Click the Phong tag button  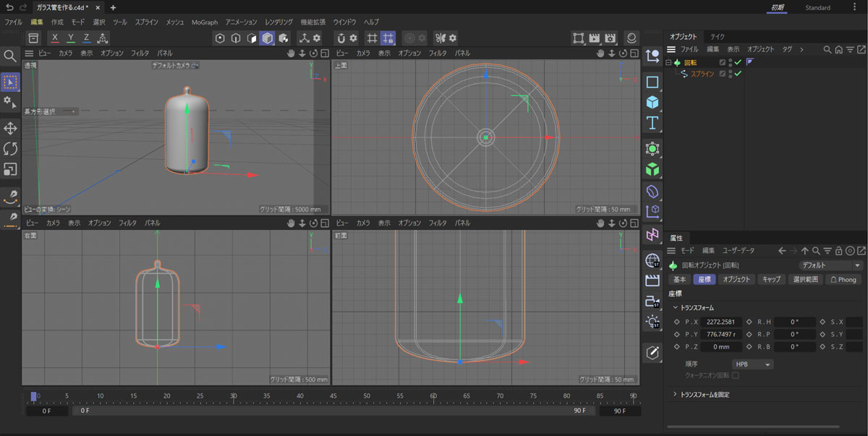coord(843,279)
